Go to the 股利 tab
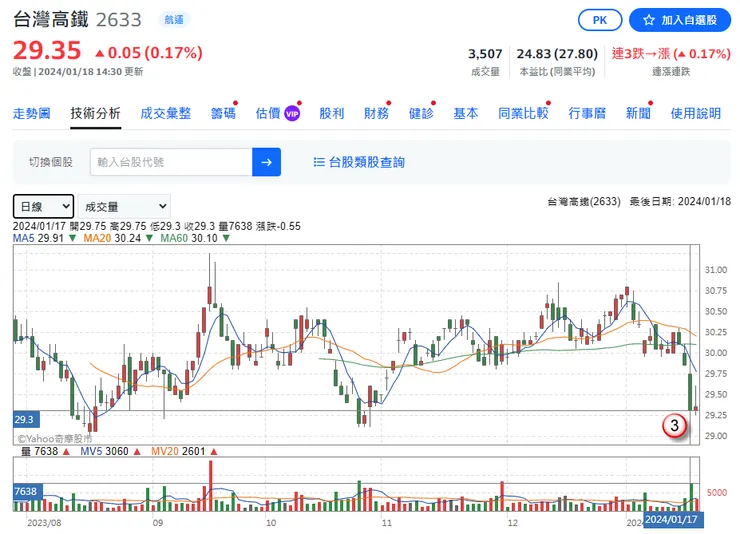The width and height of the screenshot is (740, 534). tap(332, 113)
